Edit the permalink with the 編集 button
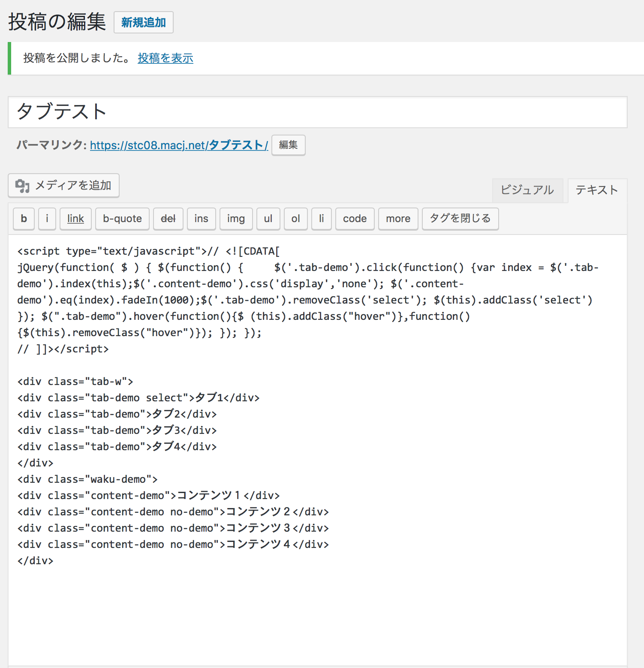This screenshot has width=644, height=668. point(288,145)
